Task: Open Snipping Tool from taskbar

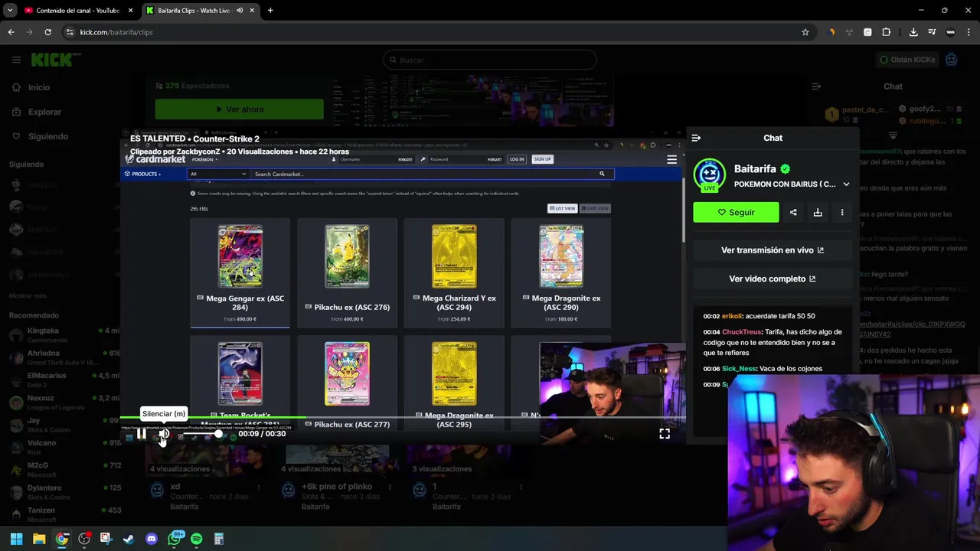Action: click(106, 539)
